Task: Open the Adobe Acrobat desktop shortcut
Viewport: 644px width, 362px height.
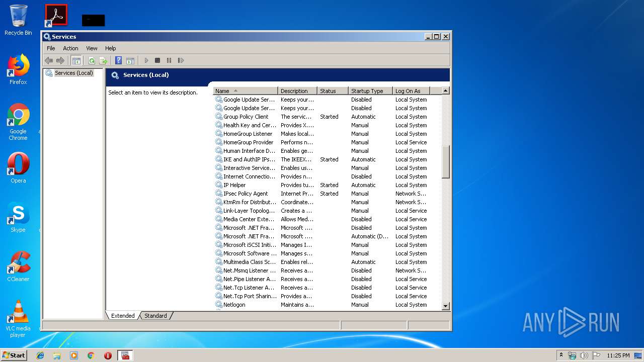Action: pos(56,16)
